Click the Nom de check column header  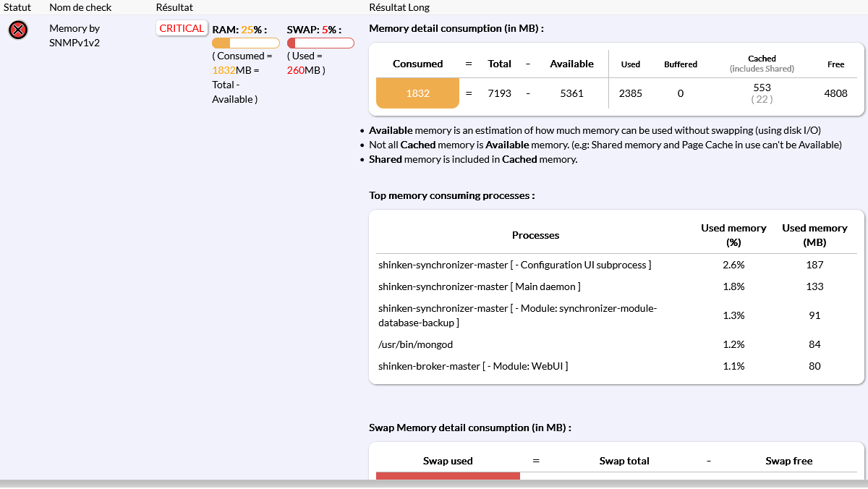pos(80,7)
